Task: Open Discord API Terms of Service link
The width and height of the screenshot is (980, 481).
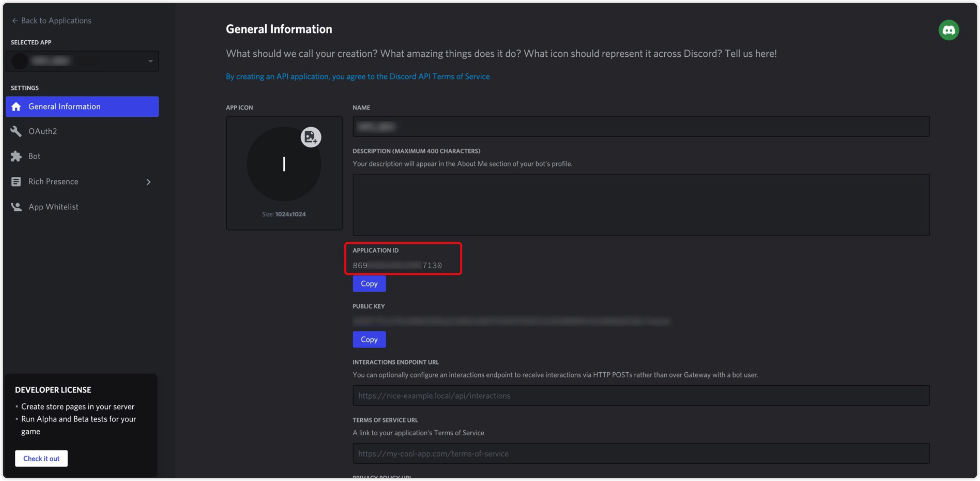Action: 358,77
